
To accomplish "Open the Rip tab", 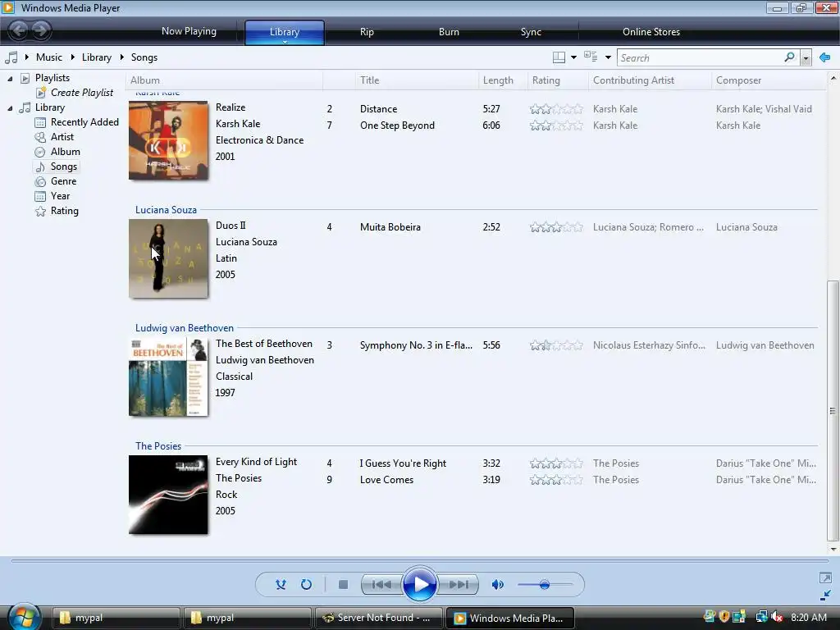I will click(367, 32).
